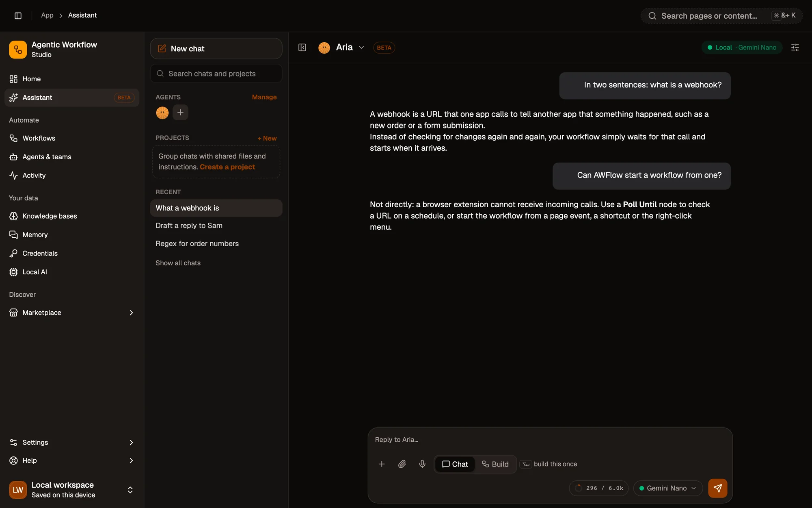Click the Aria agent avatar in Agents
This screenshot has width=812, height=508.
tap(162, 113)
